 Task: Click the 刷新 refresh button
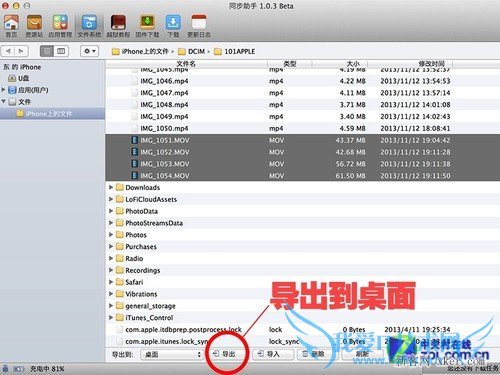[x=363, y=354]
